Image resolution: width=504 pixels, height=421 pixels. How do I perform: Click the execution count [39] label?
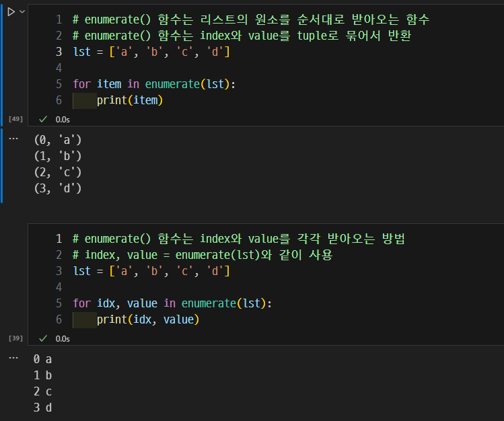15,338
